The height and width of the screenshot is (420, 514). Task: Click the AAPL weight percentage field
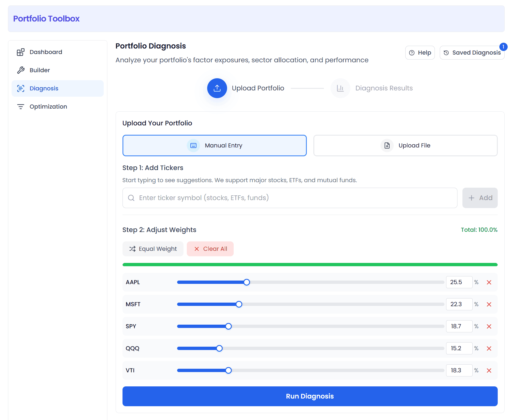pos(459,282)
